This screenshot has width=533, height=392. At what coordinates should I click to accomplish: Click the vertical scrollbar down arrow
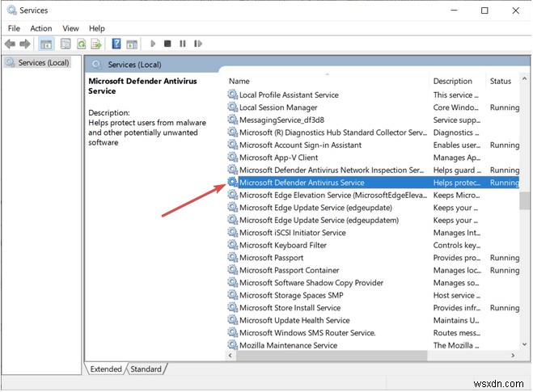tap(524, 344)
